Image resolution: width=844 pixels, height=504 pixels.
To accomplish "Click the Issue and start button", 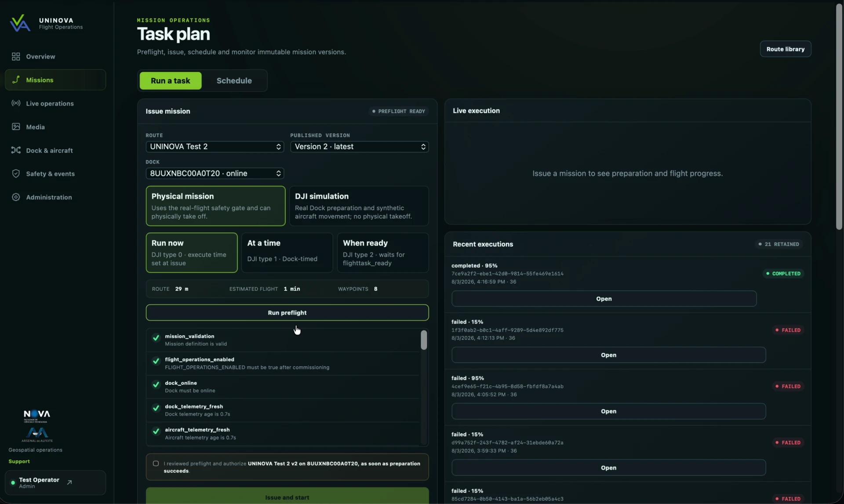I will (287, 497).
